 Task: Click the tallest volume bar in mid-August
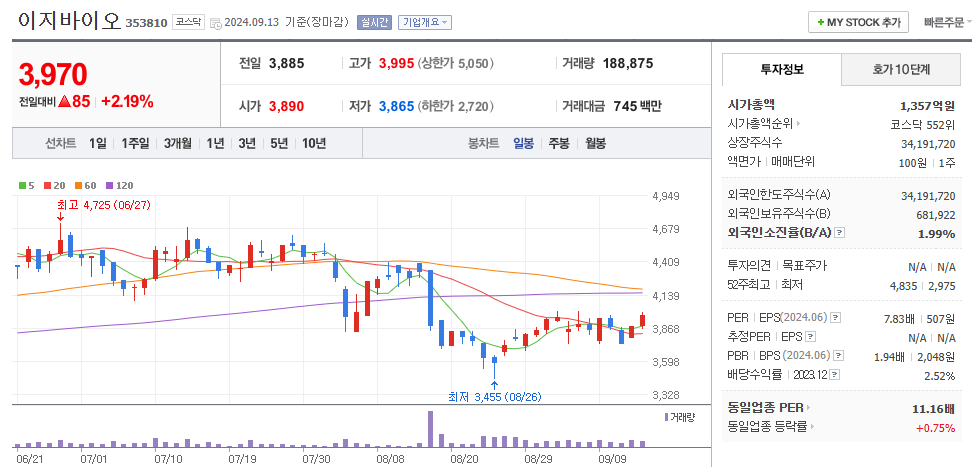click(x=430, y=429)
